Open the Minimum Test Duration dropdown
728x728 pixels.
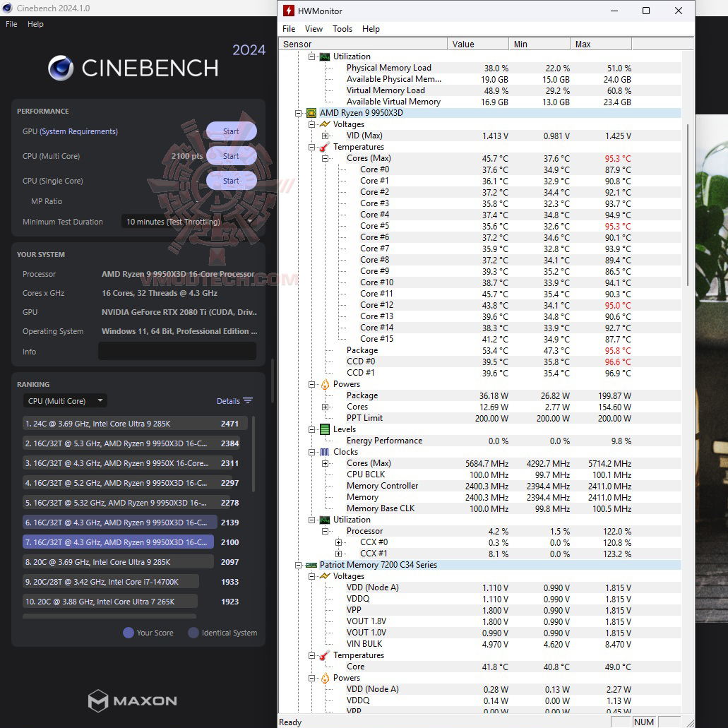pyautogui.click(x=189, y=222)
